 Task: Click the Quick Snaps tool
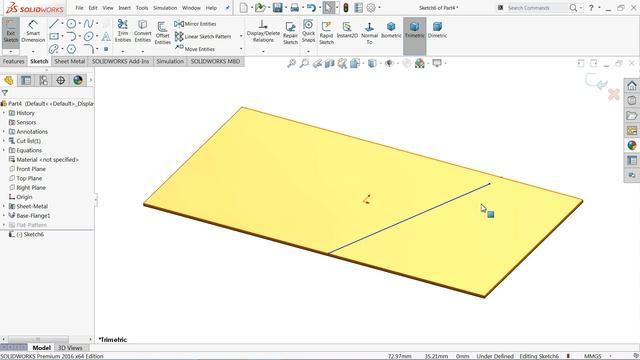click(x=308, y=31)
